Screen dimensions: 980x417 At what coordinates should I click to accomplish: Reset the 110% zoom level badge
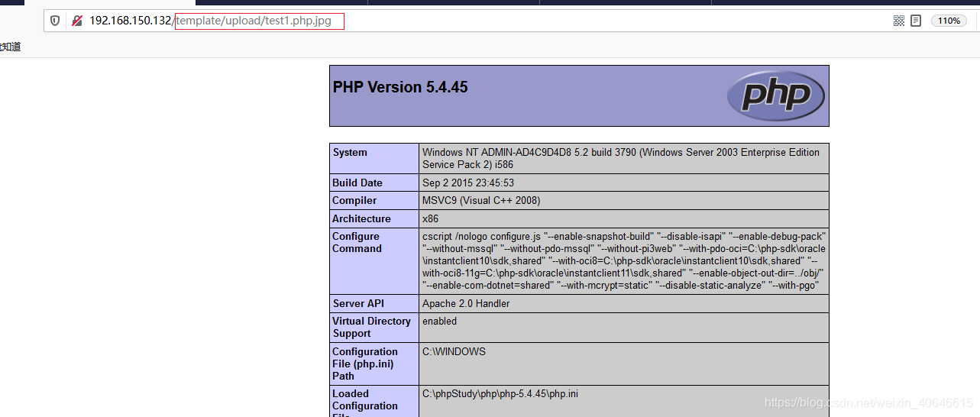pyautogui.click(x=949, y=21)
